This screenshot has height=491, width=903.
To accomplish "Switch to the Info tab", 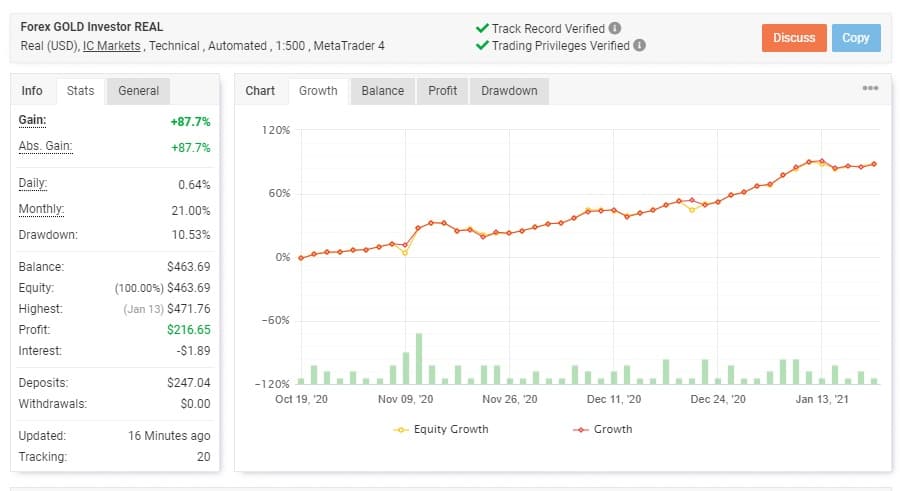I will pos(32,91).
